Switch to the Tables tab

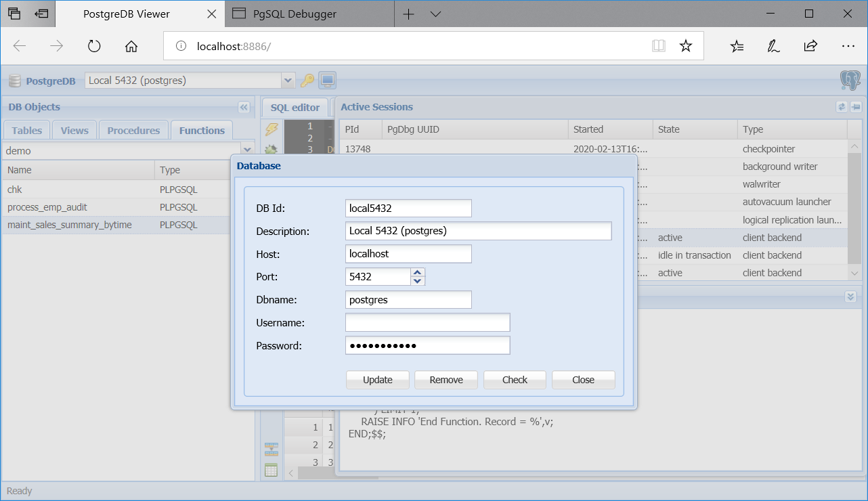[27, 131]
